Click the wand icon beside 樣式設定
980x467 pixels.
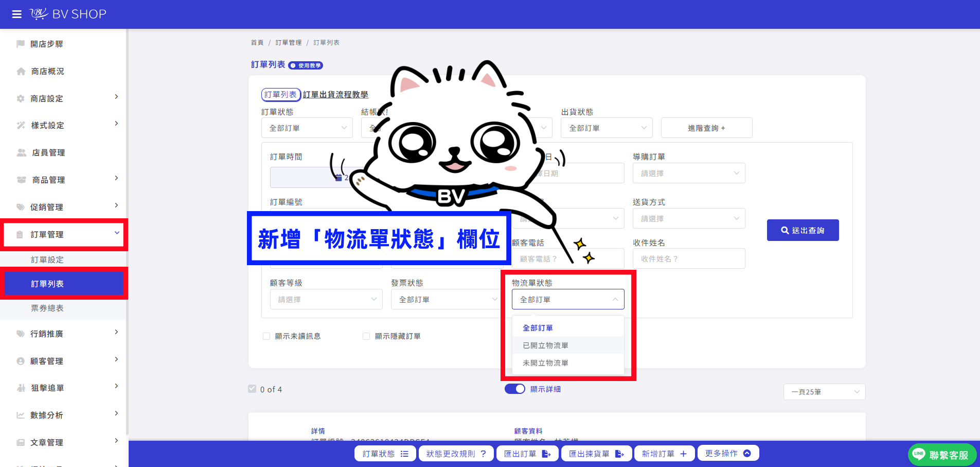(x=21, y=125)
